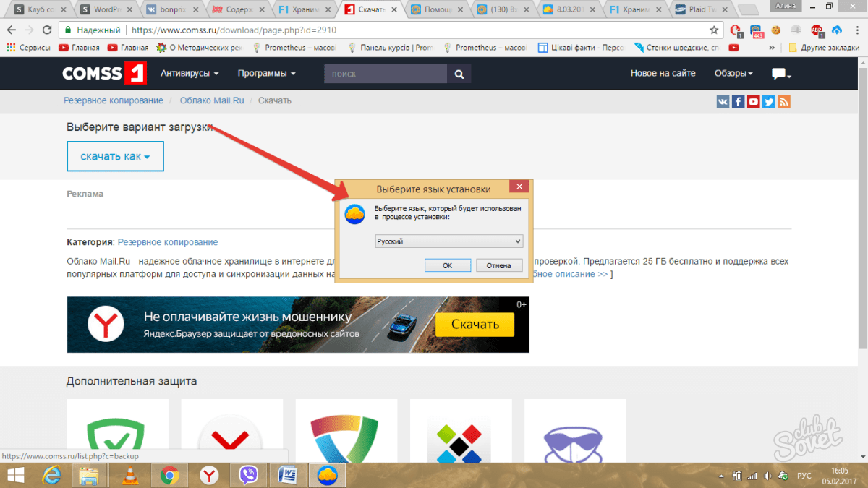Open File Explorer from taskbar
Viewport: 868px width, 488px height.
tap(90, 475)
